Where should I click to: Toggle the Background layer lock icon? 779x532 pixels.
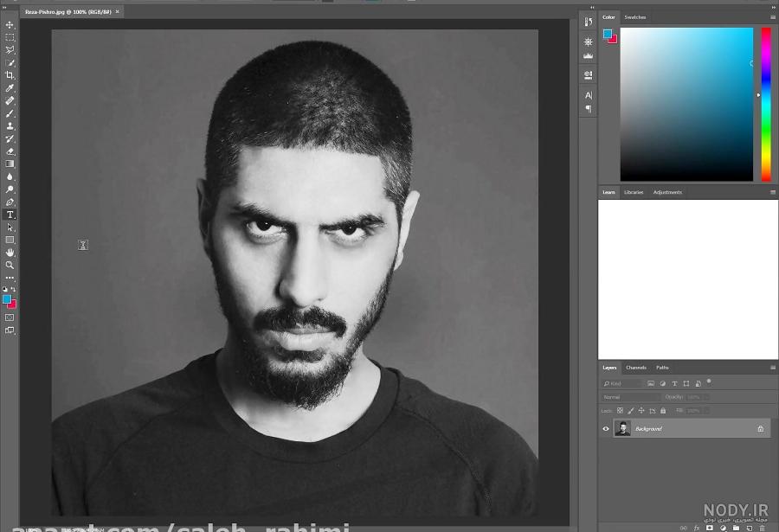(760, 429)
